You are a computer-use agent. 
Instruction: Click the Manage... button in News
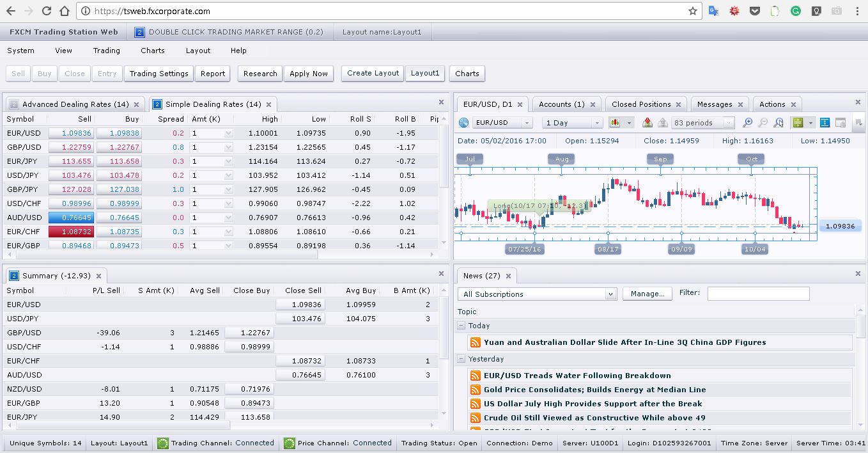[647, 294]
